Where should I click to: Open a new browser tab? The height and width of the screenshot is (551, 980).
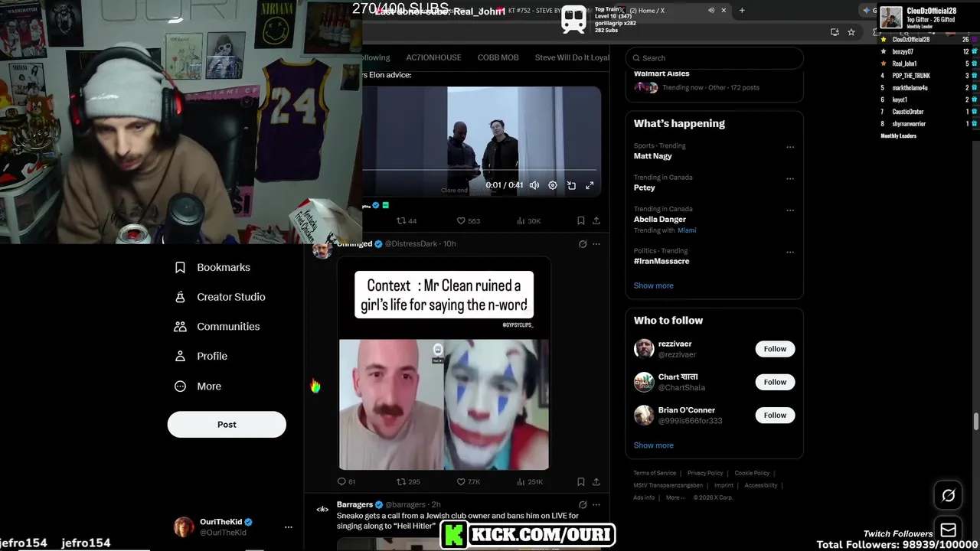(x=742, y=11)
